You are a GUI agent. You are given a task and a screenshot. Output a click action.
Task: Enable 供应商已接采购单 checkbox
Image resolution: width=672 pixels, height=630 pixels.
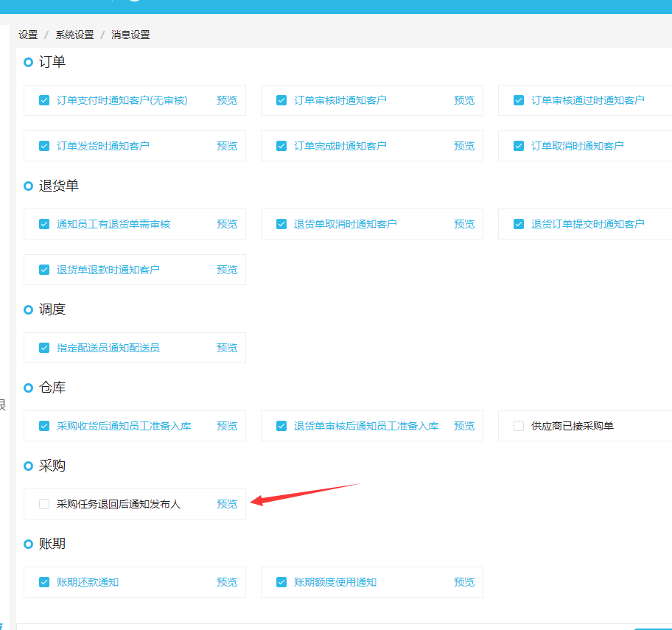click(519, 426)
